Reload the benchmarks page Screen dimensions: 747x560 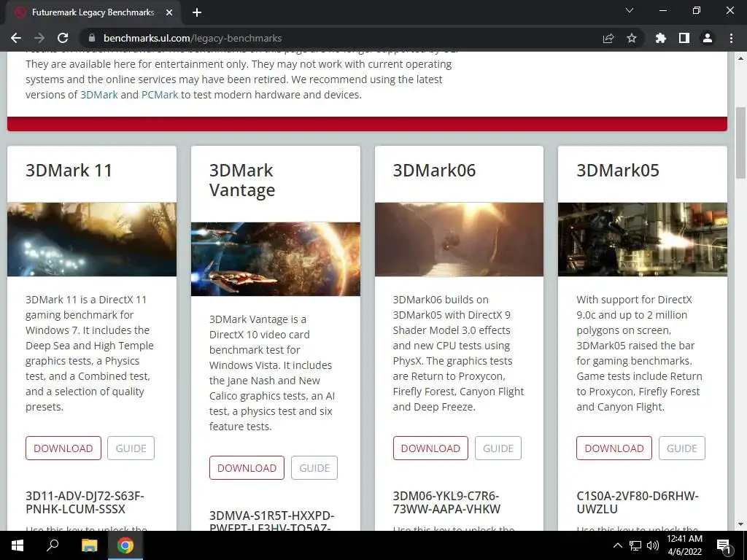[x=63, y=38]
